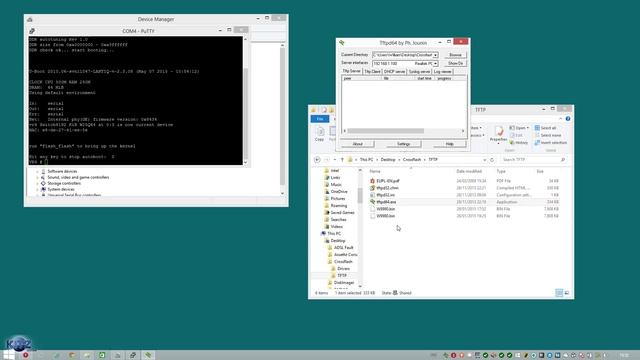The width and height of the screenshot is (640, 360).
Task: Switch to Syslog server tab
Action: point(419,71)
